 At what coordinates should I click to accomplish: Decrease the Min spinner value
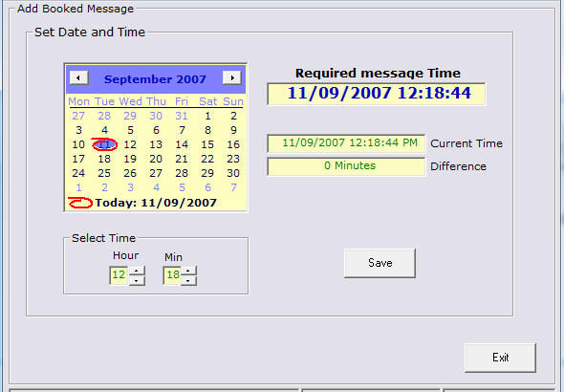[188, 281]
